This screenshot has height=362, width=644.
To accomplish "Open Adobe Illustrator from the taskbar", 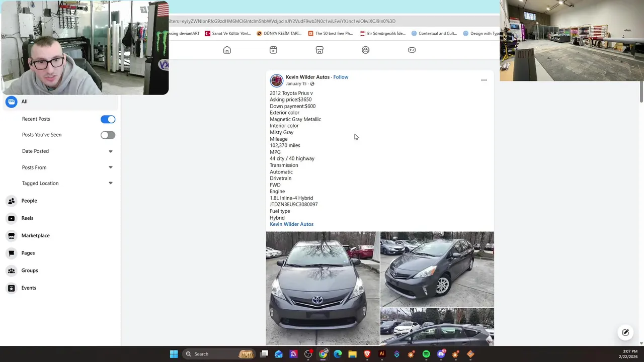I will coord(382,354).
